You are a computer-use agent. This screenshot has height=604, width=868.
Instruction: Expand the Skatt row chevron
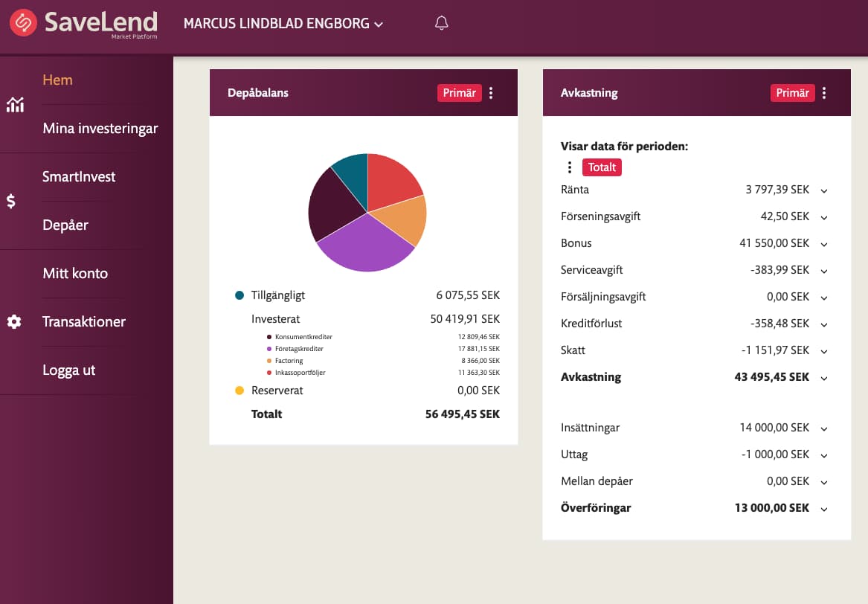click(x=823, y=351)
